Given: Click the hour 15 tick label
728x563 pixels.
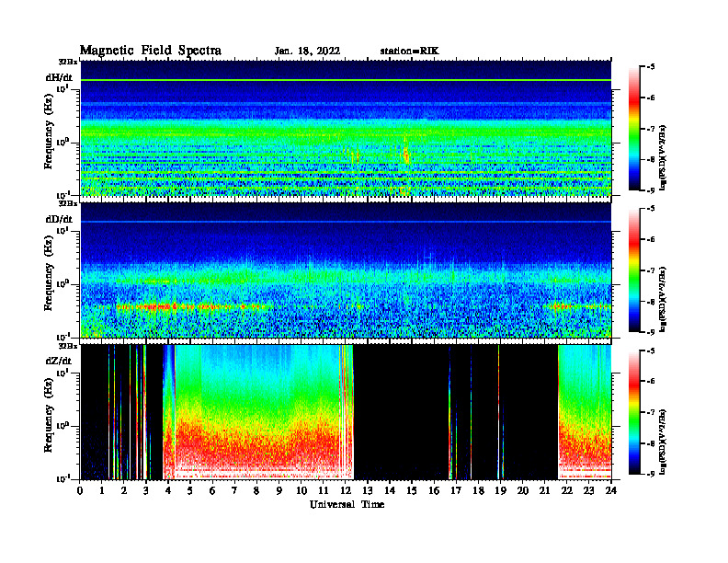Looking at the screenshot, I should (412, 491).
